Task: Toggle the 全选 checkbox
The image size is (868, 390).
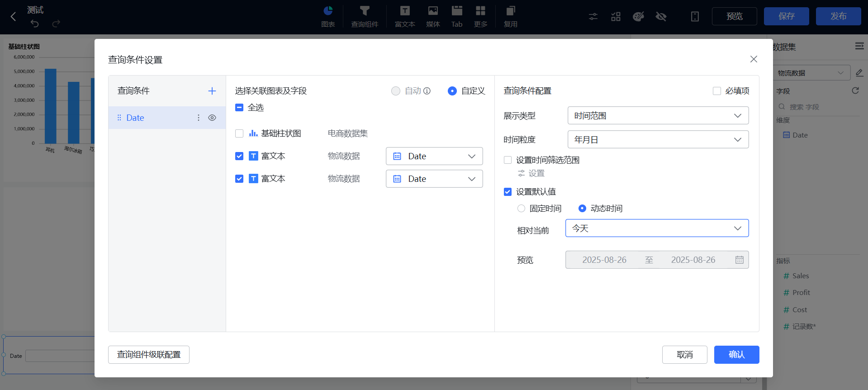Action: (x=239, y=108)
